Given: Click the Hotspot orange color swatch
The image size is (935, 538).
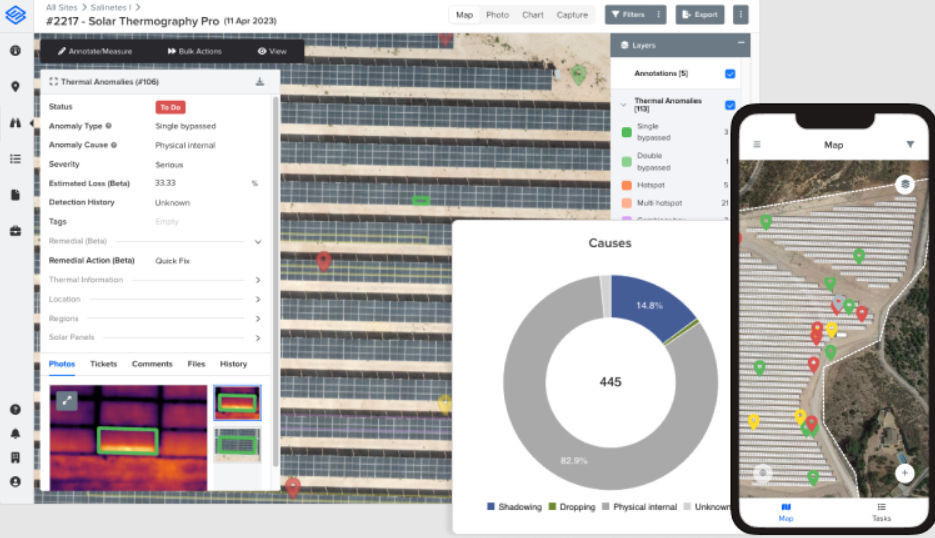Looking at the screenshot, I should click(x=627, y=185).
